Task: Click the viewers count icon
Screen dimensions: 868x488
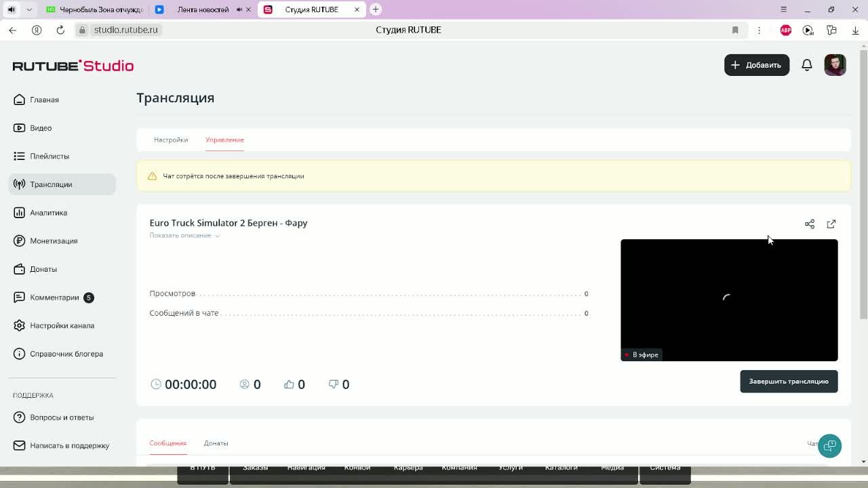Action: [245, 384]
